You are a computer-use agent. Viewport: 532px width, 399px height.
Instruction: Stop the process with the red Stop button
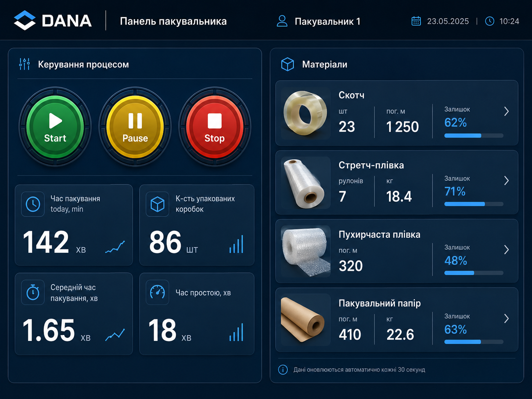click(x=215, y=127)
